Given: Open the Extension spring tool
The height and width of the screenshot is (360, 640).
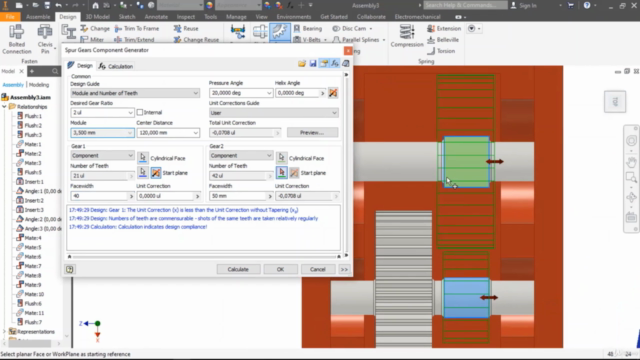Looking at the screenshot, I should coord(444,29).
